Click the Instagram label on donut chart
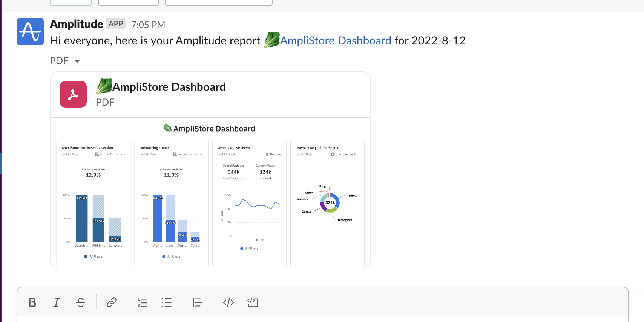Viewport: 644px width, 322px height. coord(345,220)
